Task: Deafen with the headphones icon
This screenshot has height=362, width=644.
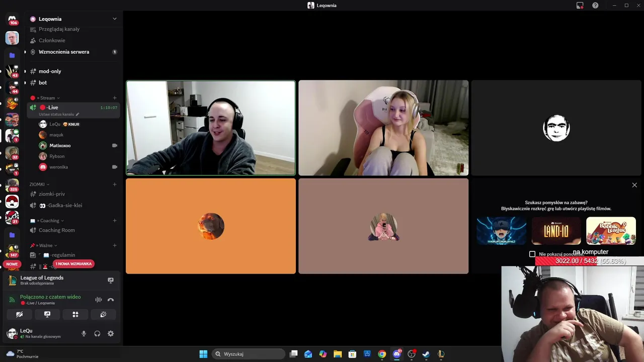Action: click(x=97, y=333)
